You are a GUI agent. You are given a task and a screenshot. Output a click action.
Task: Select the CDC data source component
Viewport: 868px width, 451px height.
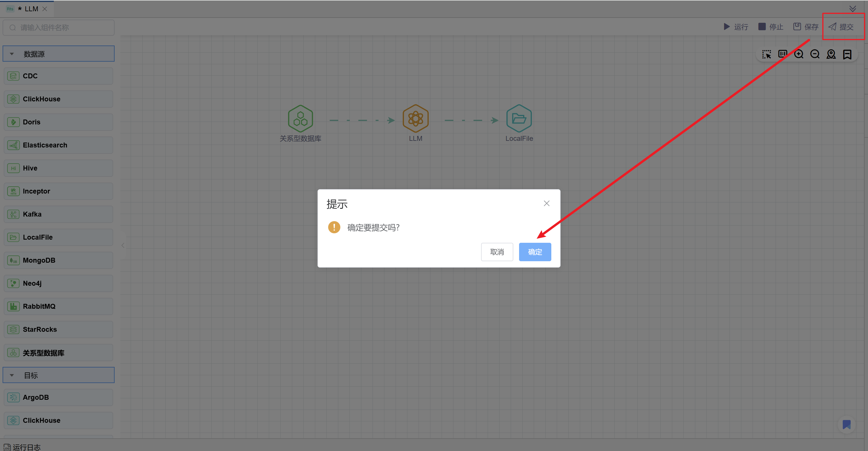click(59, 76)
